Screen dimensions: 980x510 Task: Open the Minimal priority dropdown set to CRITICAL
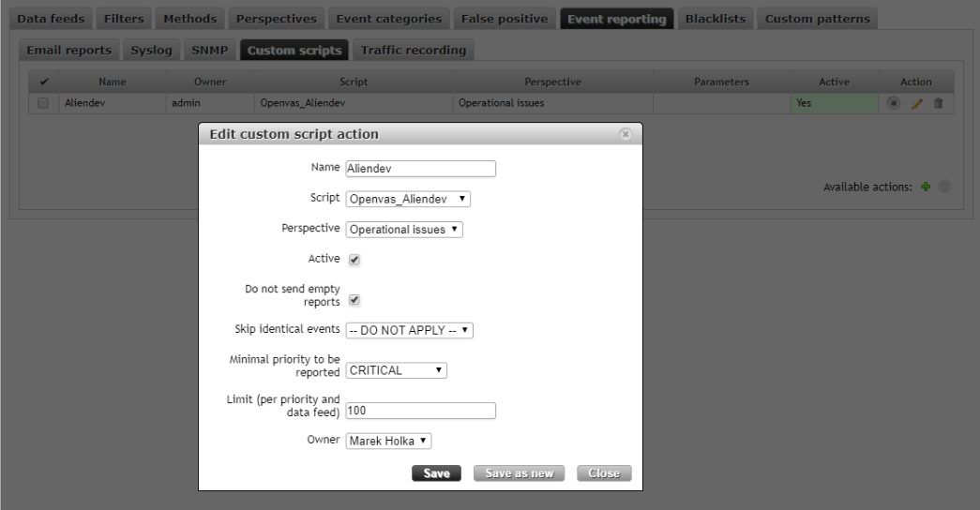pyautogui.click(x=396, y=370)
